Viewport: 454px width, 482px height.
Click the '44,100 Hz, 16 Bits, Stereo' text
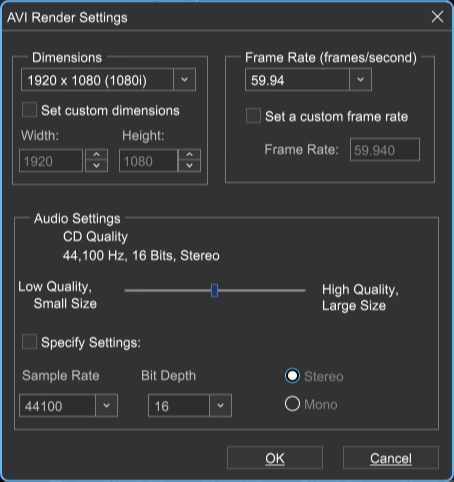click(x=141, y=256)
